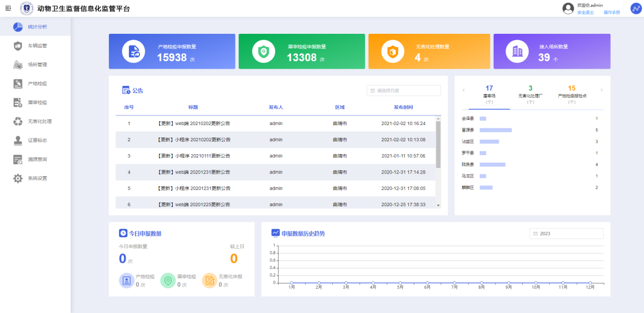
Task: Open the 产地检疫 origin quarantine module icon
Action: pos(17,83)
